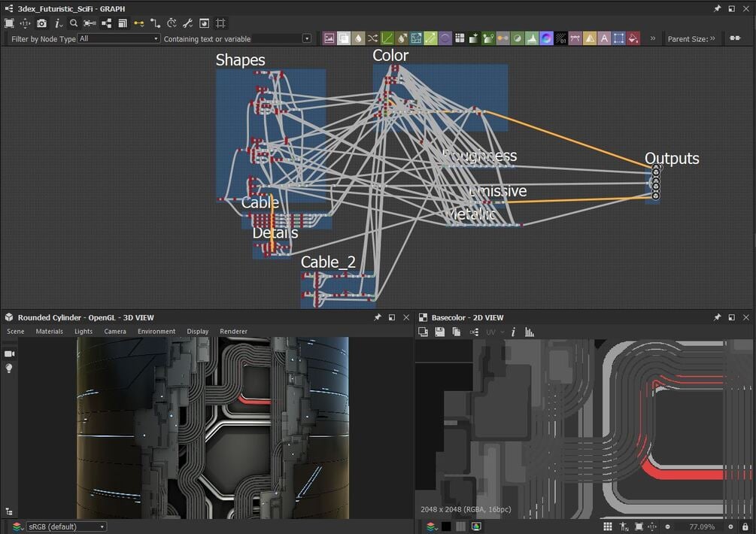Screen dimensions: 756x534
Task: Click the Shapes frame title in graph
Action: coord(240,60)
